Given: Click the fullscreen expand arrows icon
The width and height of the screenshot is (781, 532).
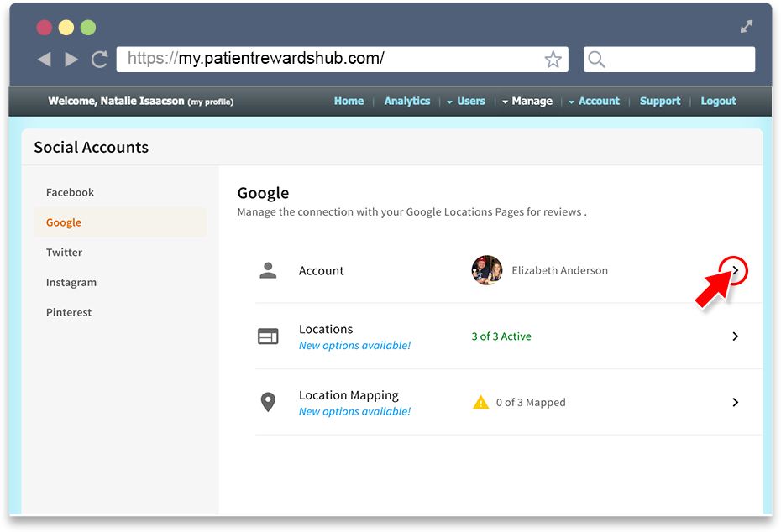Looking at the screenshot, I should click(x=746, y=26).
